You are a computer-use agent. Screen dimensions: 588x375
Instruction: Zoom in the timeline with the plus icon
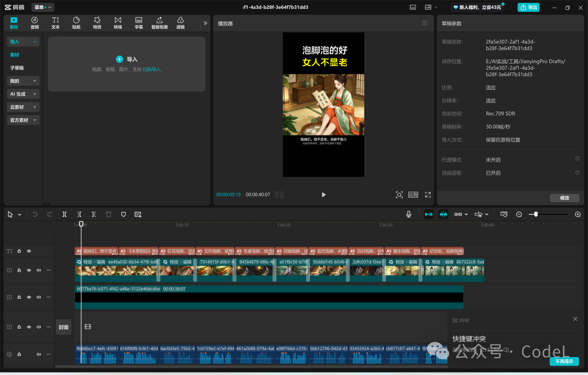(578, 214)
